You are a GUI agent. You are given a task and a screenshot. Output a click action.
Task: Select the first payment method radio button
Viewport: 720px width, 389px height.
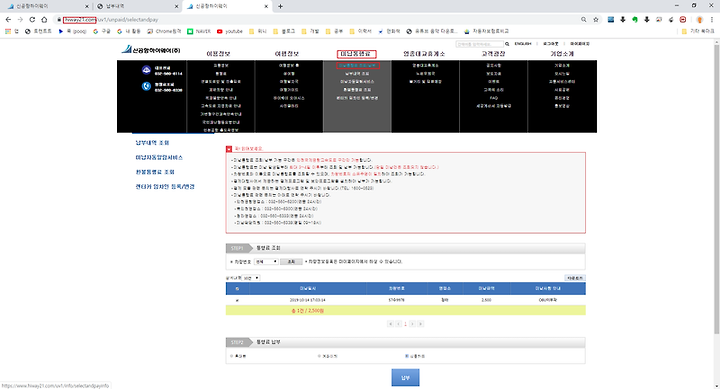coord(232,356)
